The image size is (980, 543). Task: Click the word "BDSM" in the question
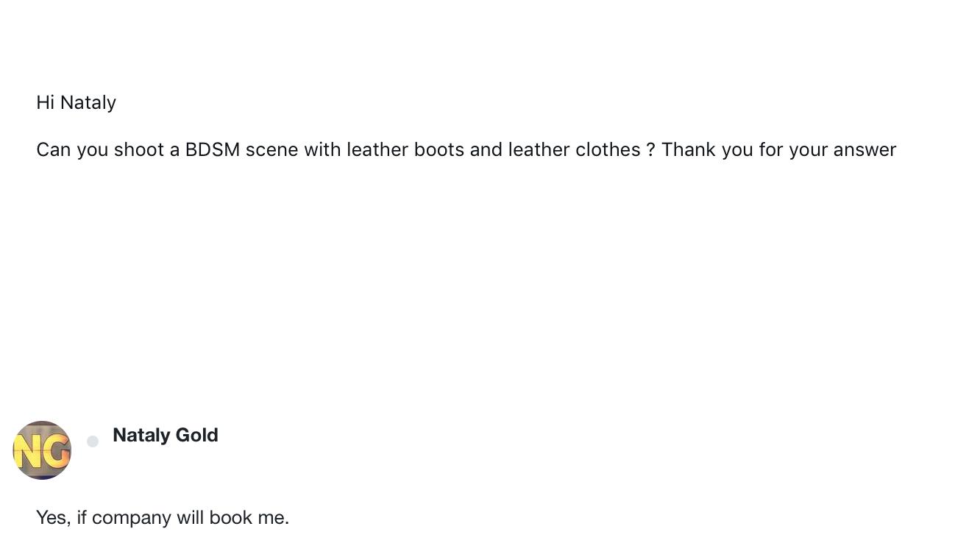pyautogui.click(x=212, y=149)
